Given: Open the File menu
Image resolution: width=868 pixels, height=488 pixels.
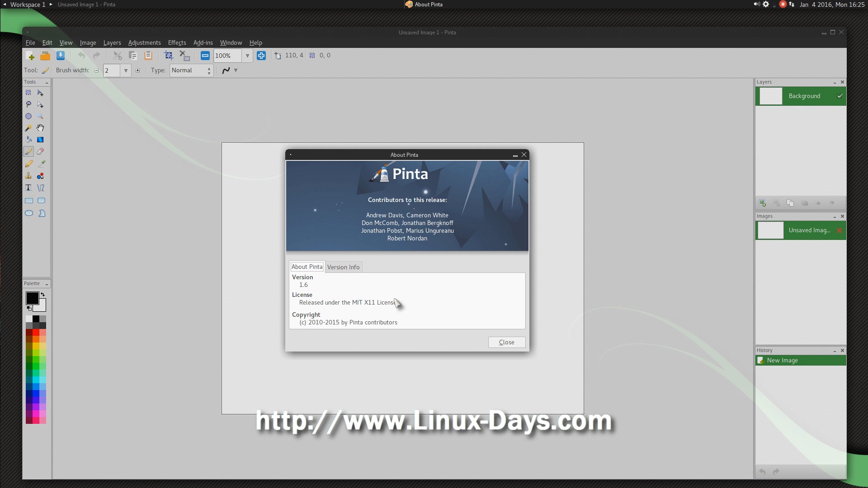Looking at the screenshot, I should 30,42.
